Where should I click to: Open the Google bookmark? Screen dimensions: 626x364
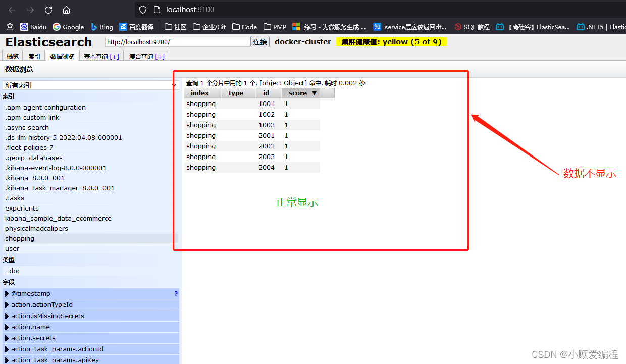pos(68,27)
